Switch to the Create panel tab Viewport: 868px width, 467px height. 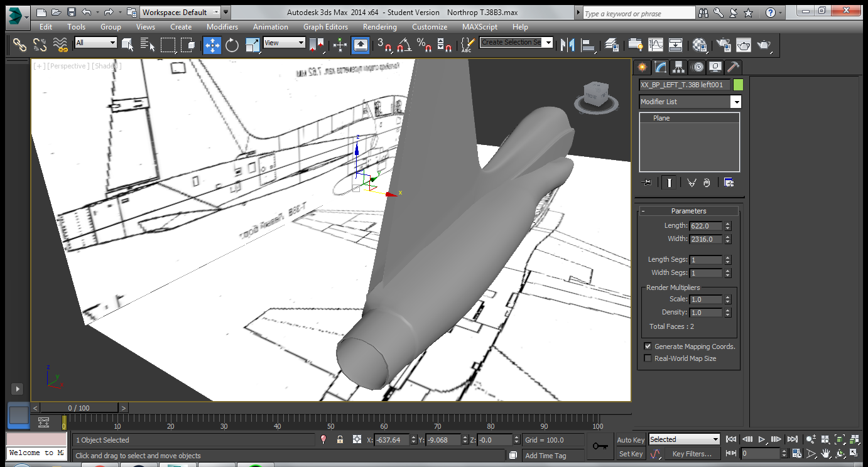click(642, 67)
